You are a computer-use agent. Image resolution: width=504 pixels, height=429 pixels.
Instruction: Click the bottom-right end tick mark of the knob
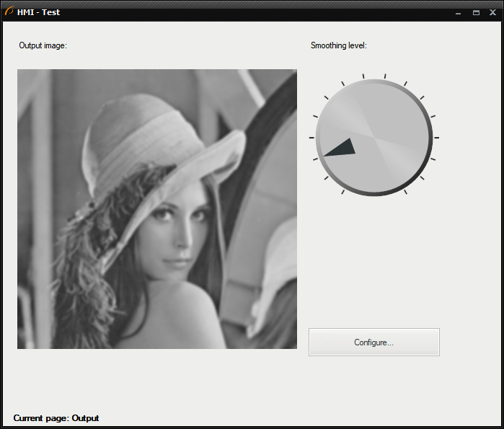tap(405, 192)
